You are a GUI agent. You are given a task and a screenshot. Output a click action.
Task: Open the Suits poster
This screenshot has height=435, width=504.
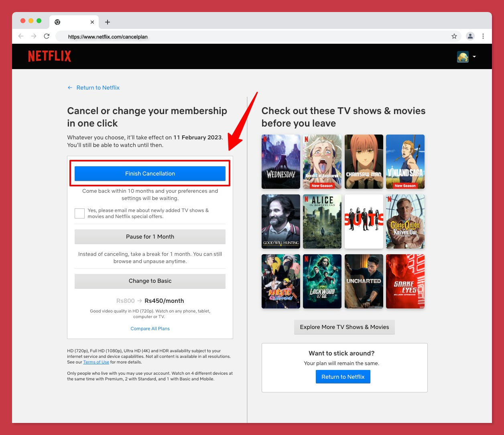pos(364,221)
